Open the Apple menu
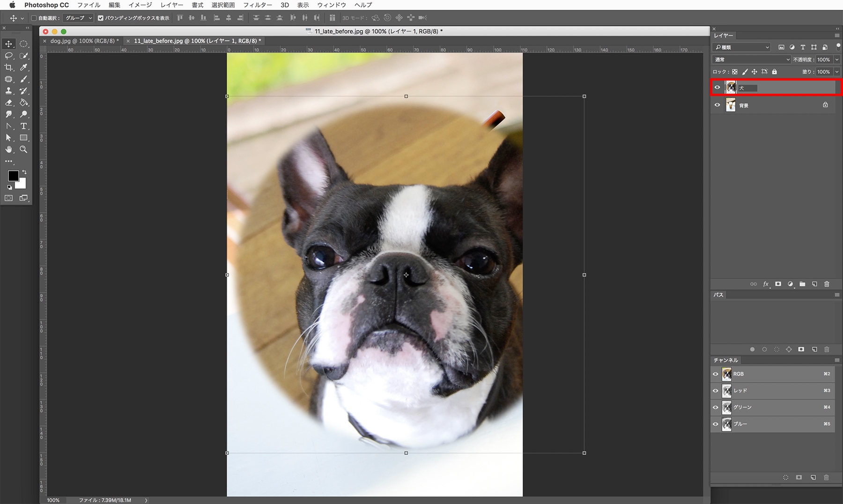843x504 pixels. tap(12, 5)
